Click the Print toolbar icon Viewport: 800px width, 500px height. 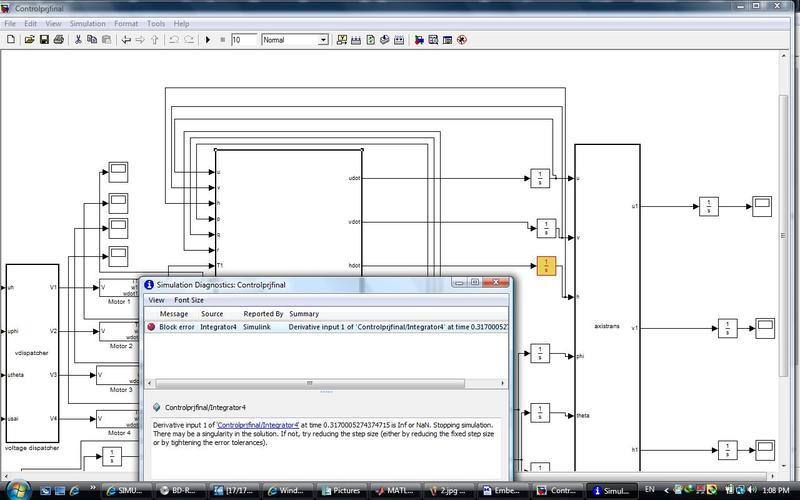[x=59, y=40]
